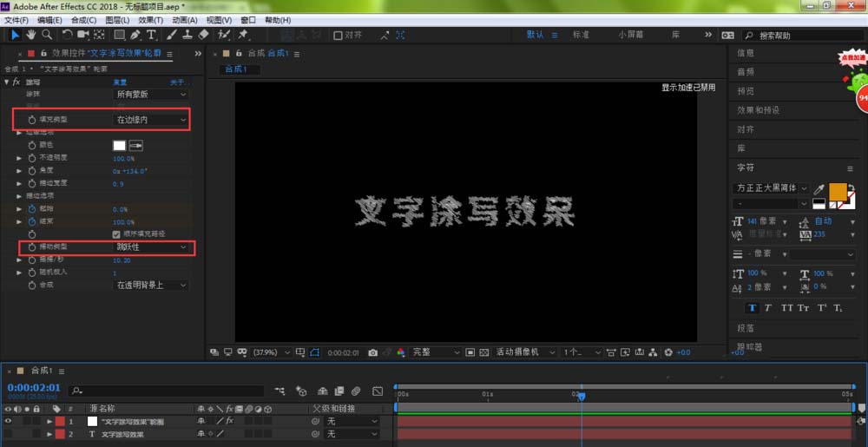868x447 pixels.
Task: Open the 段落 panel
Action: (x=745, y=327)
